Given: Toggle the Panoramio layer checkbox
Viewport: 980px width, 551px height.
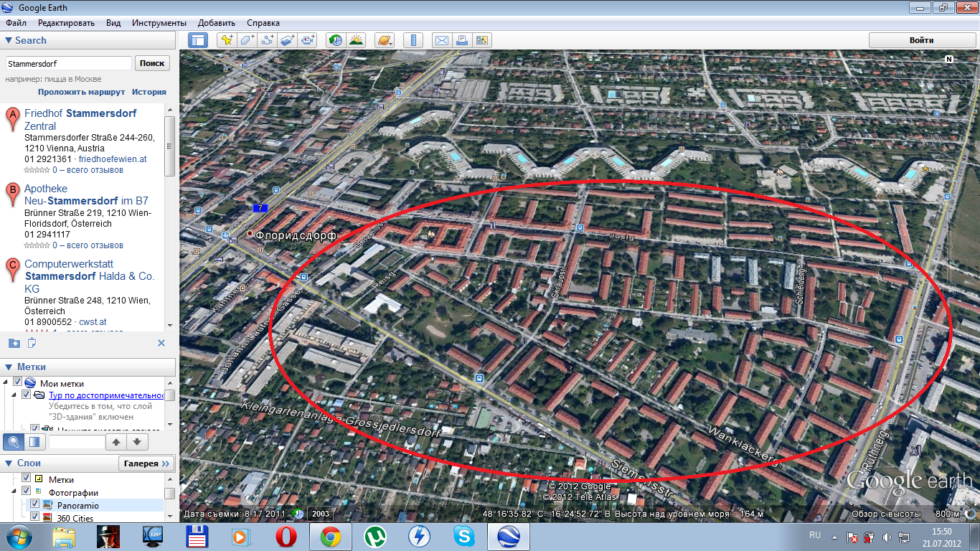Looking at the screenshot, I should pos(34,504).
